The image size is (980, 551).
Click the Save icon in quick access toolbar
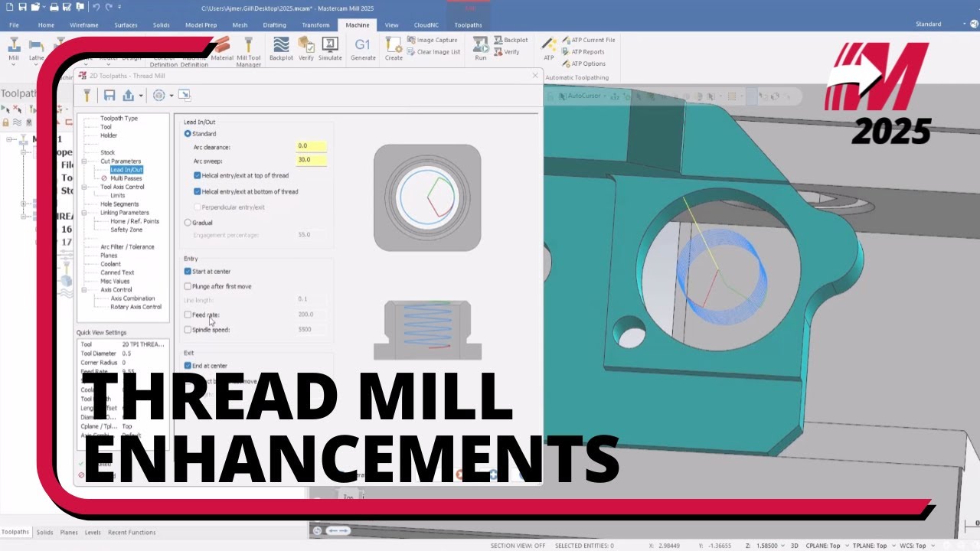[x=22, y=7]
